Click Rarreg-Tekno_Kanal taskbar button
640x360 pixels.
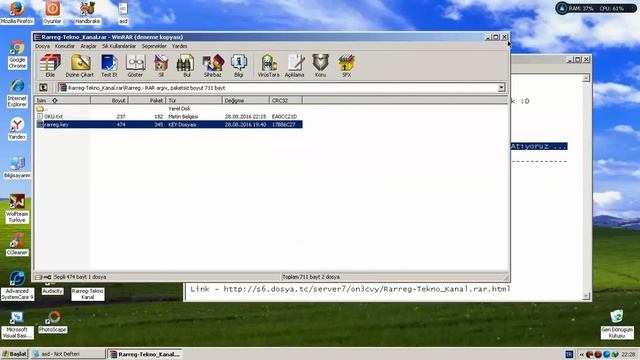tap(145, 354)
